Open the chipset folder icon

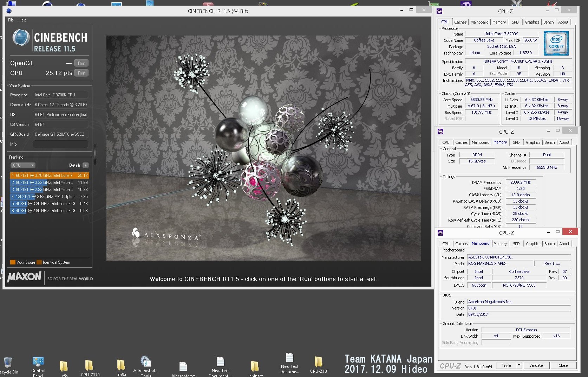click(255, 369)
